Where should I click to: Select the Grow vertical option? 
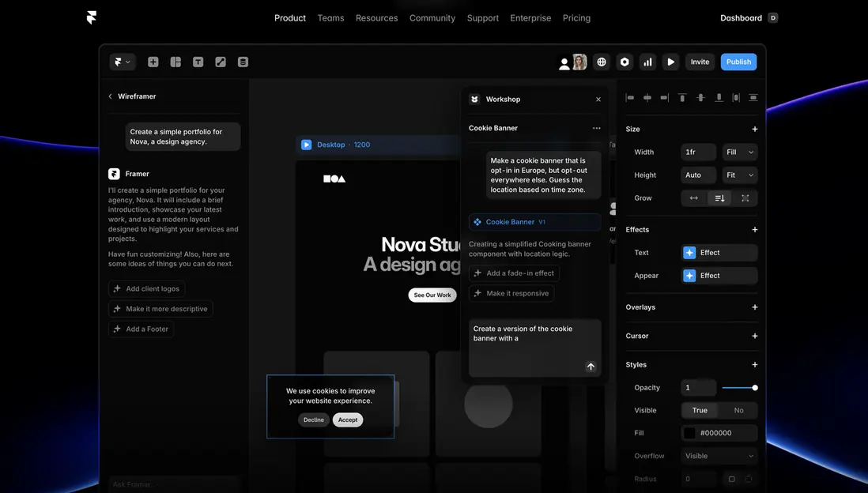(x=719, y=198)
